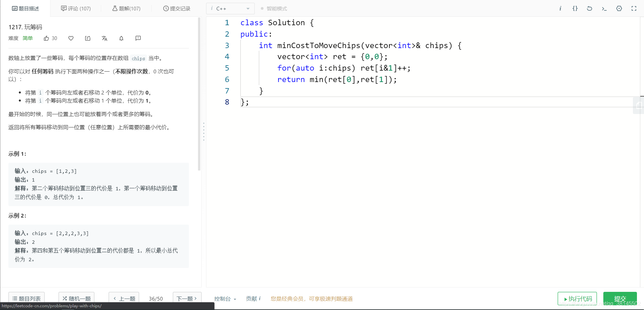Click the curly braces format code icon

coord(575,8)
